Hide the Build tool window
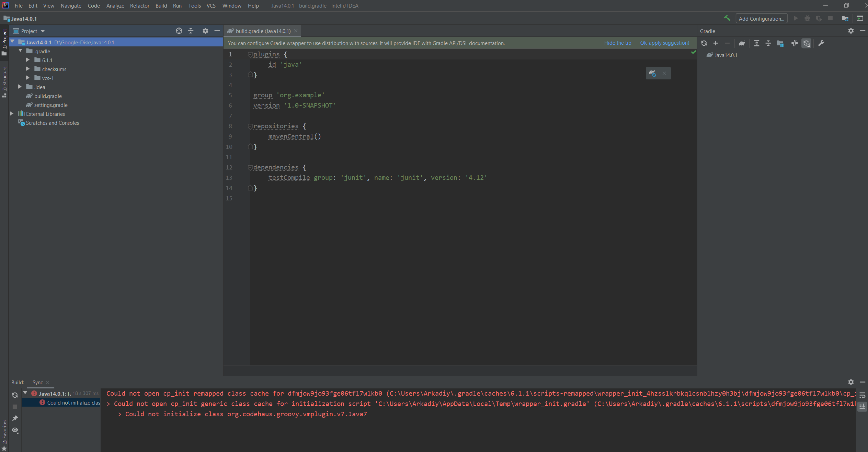Viewport: 868px width, 452px height. [x=862, y=382]
